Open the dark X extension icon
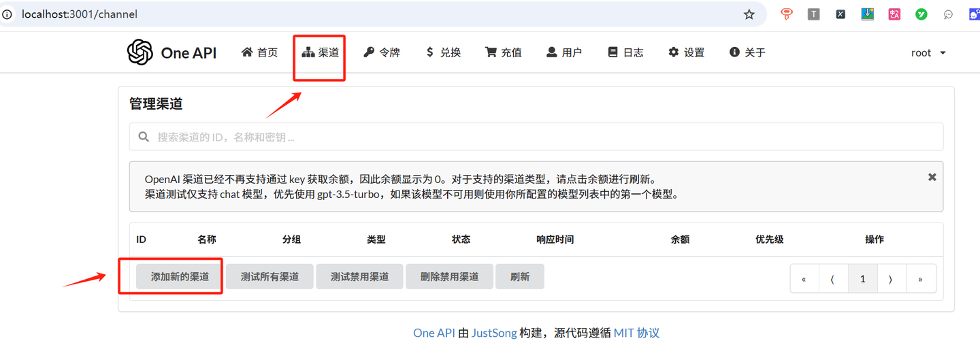Viewport: 980px width, 362px height. pyautogui.click(x=840, y=14)
